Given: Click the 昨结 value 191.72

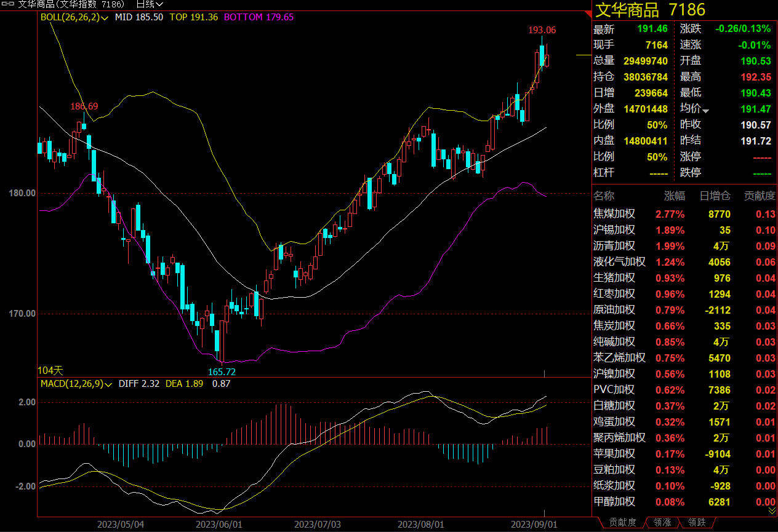Looking at the screenshot, I should coord(756,141).
